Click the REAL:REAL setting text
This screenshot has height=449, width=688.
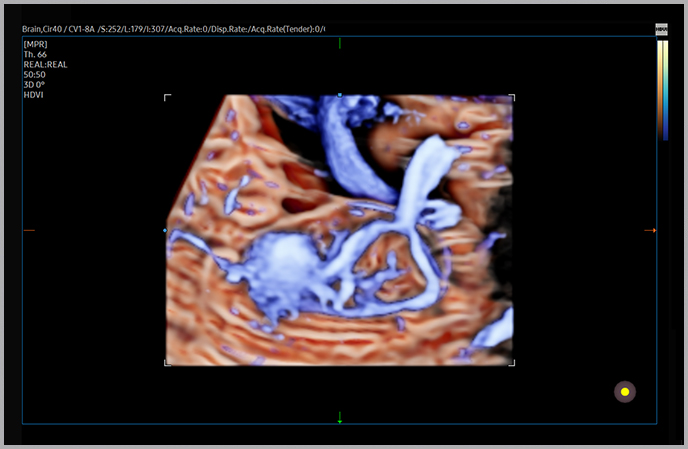44,65
